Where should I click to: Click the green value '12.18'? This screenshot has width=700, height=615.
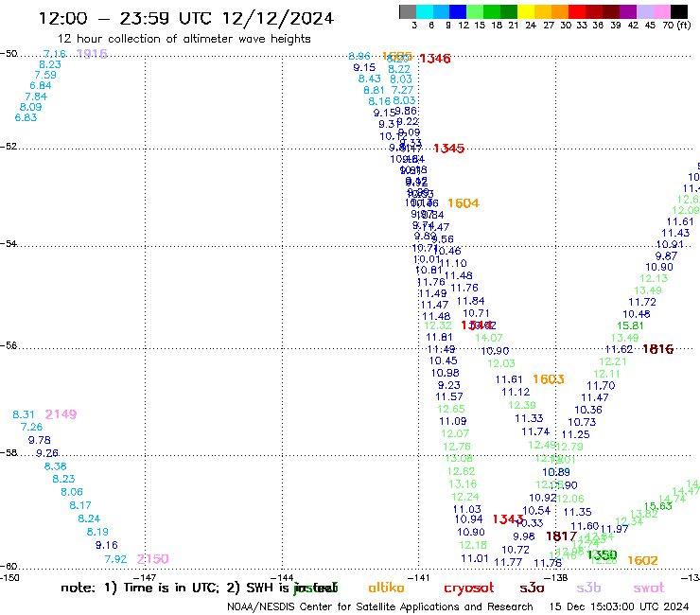[x=473, y=545]
